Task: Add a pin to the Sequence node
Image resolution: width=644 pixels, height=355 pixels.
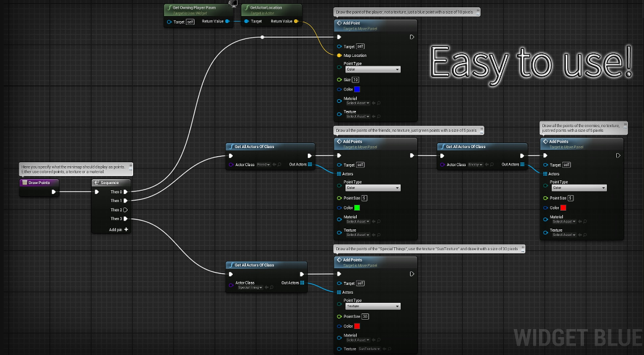Action: (x=119, y=230)
